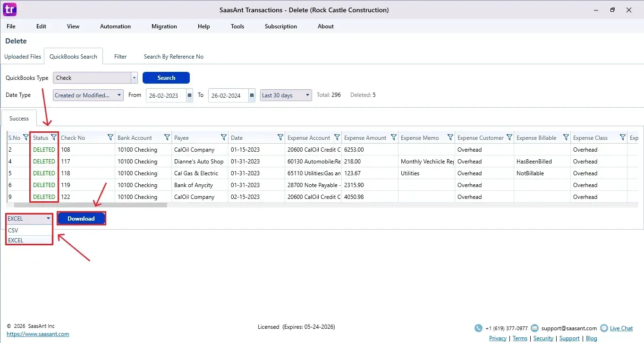Open the Expense Amount column filter icon

(394, 137)
